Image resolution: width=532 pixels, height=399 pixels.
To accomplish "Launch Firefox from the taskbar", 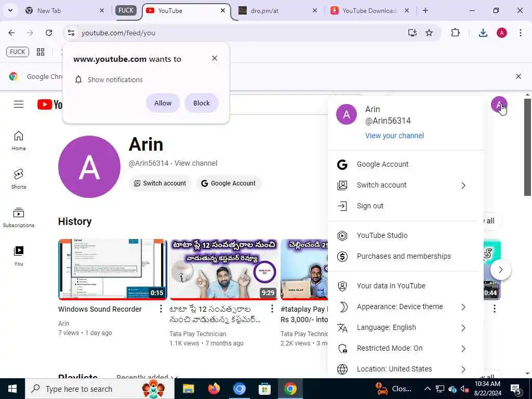I will click(x=214, y=389).
